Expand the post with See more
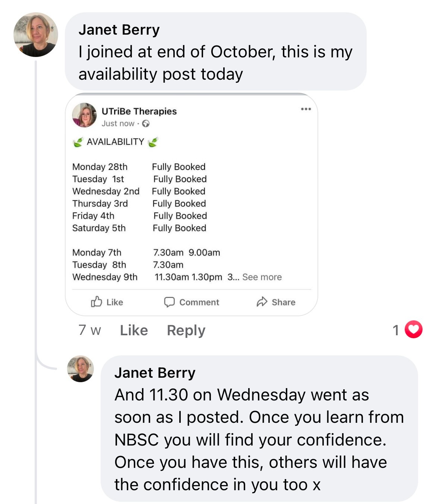The height and width of the screenshot is (504, 436). [x=262, y=277]
